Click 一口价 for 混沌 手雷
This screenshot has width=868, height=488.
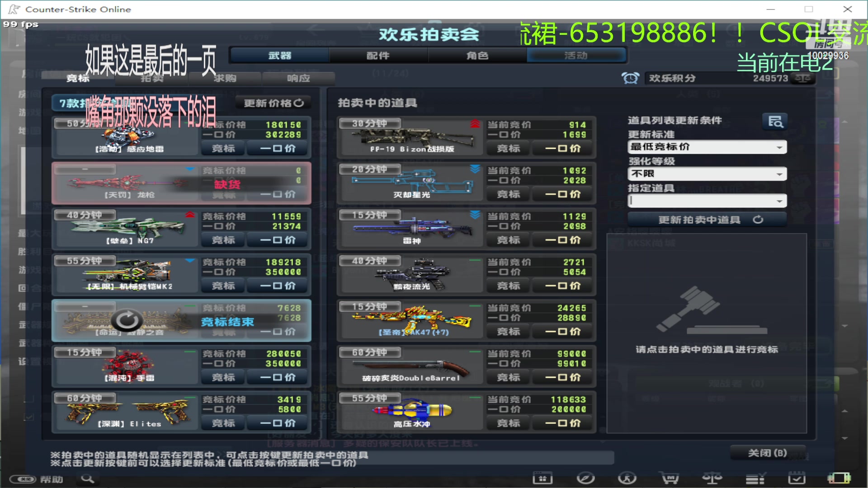pyautogui.click(x=278, y=377)
